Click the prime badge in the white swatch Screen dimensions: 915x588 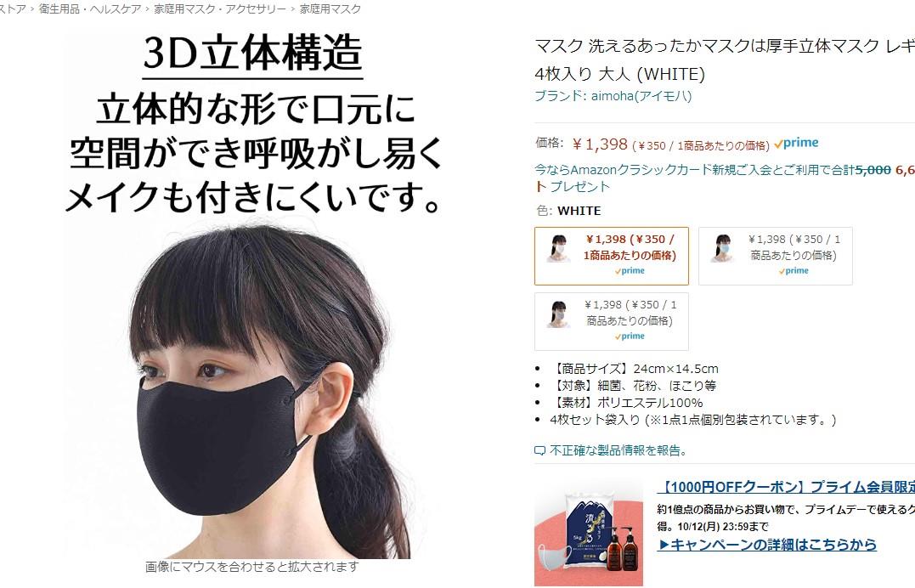click(629, 271)
